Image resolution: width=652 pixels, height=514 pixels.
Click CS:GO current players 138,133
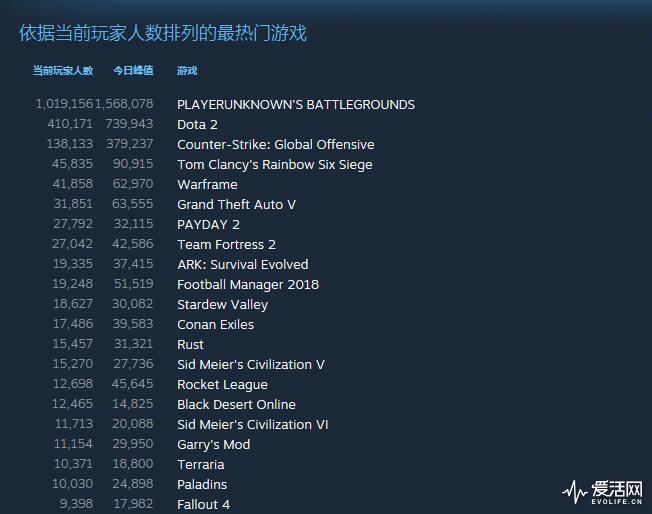70,143
